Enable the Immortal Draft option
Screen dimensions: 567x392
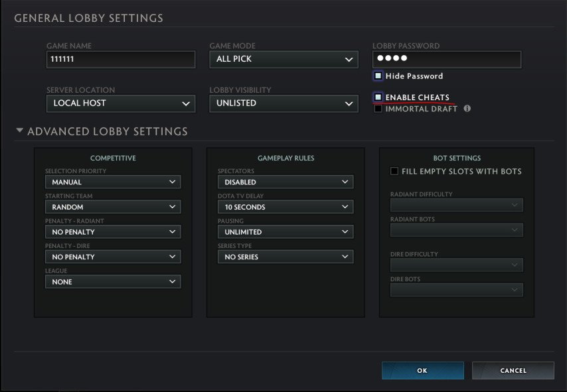tap(379, 109)
